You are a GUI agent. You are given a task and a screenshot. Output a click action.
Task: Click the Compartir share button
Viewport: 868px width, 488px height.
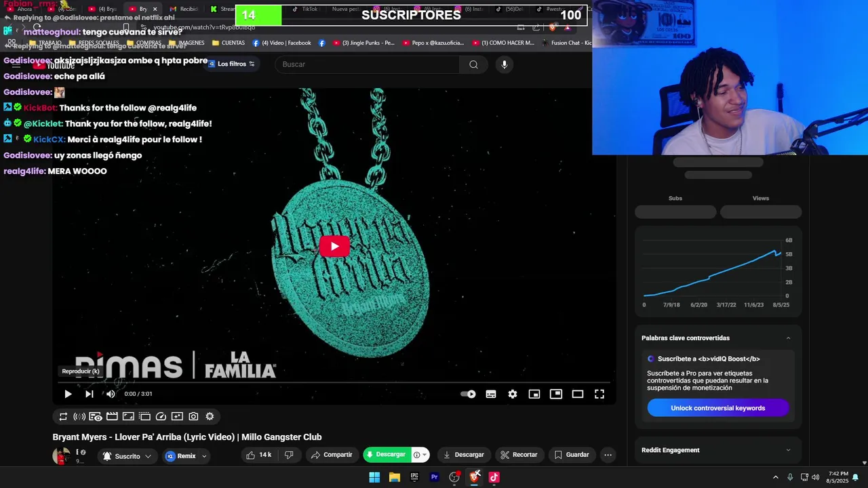pyautogui.click(x=332, y=455)
